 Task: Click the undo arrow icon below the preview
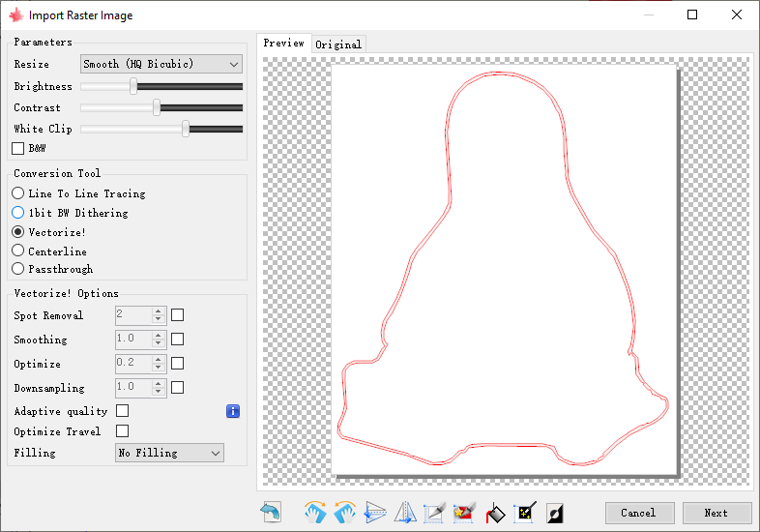[x=271, y=512]
